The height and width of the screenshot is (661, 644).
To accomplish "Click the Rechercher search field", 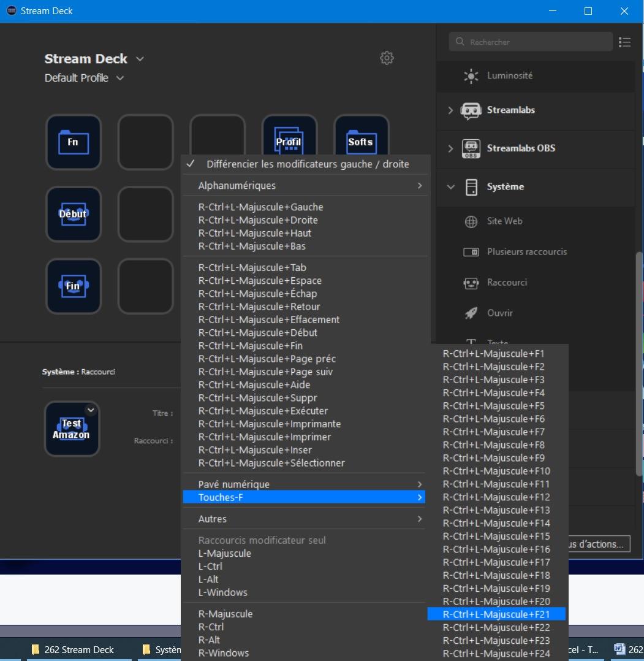I will (530, 42).
